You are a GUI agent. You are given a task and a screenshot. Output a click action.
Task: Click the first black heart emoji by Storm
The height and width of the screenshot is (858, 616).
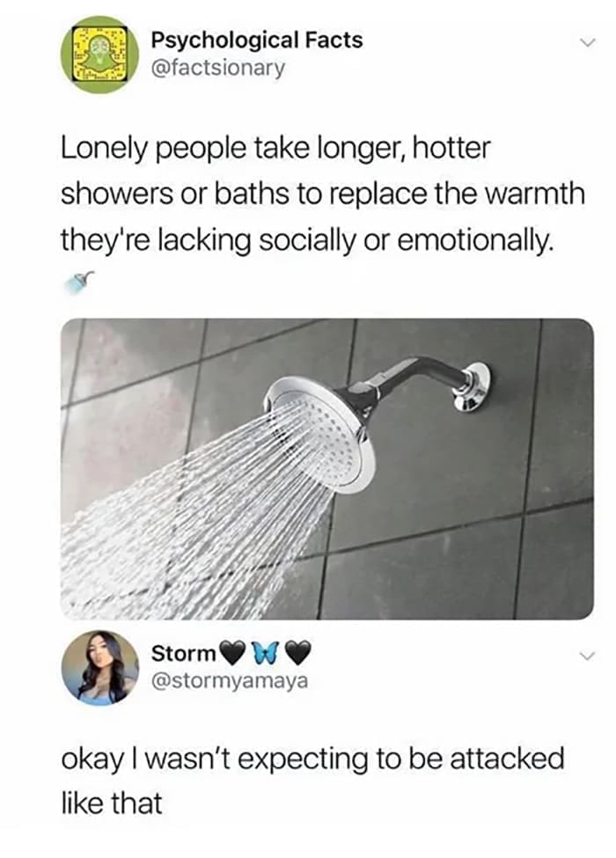click(x=231, y=653)
